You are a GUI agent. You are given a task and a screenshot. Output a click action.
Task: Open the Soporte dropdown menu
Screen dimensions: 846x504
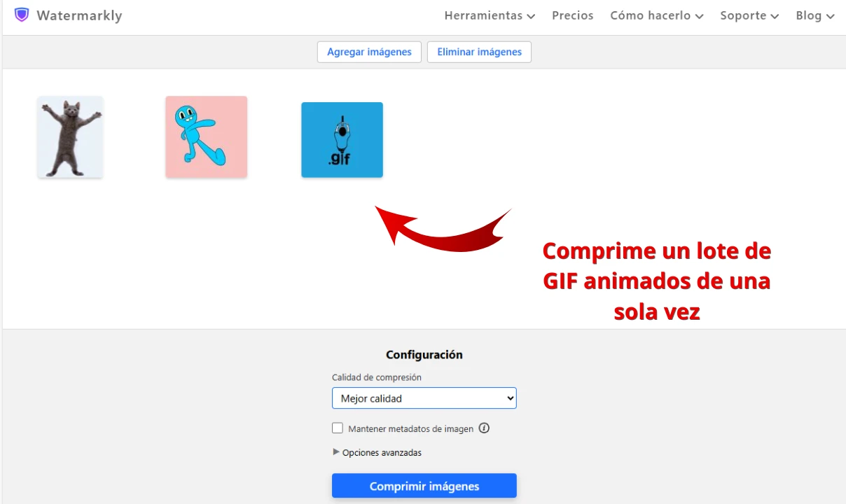click(749, 15)
